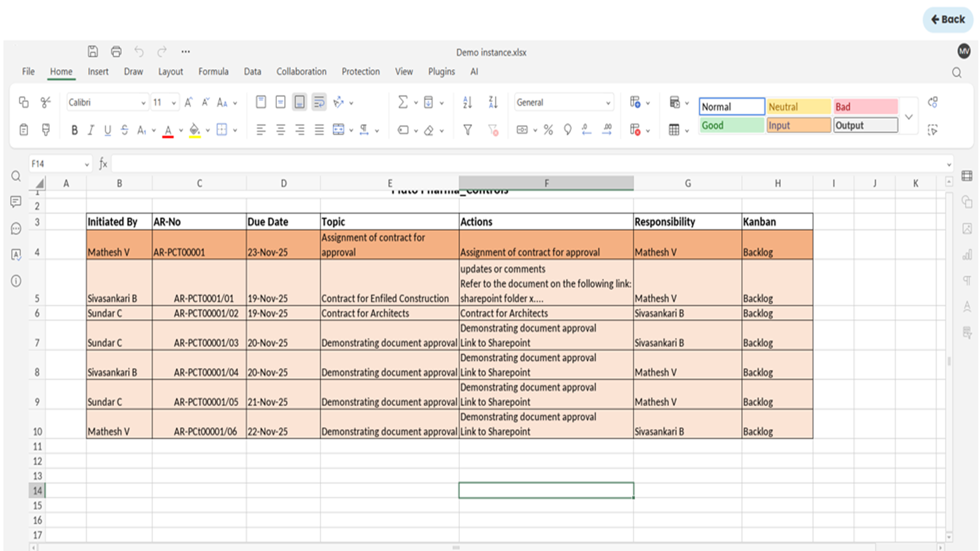This screenshot has width=980, height=551.
Task: Toggle Italic text formatting
Action: point(91,130)
